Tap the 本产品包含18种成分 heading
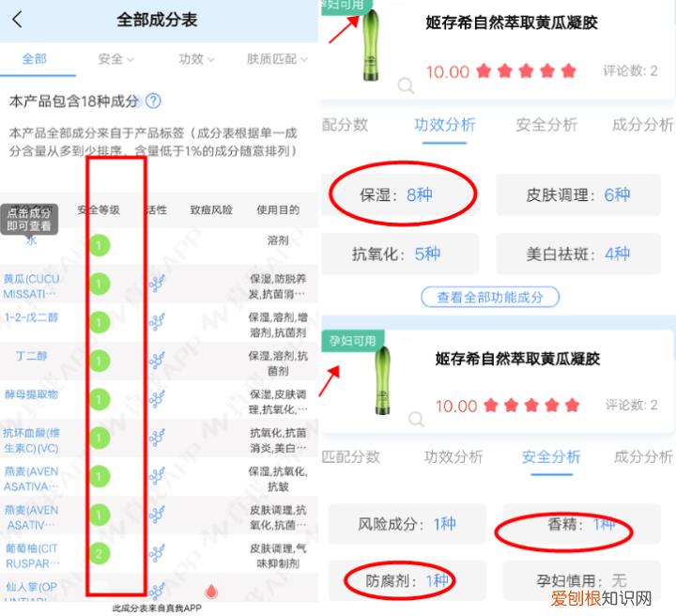The height and width of the screenshot is (616, 676). tap(74, 101)
